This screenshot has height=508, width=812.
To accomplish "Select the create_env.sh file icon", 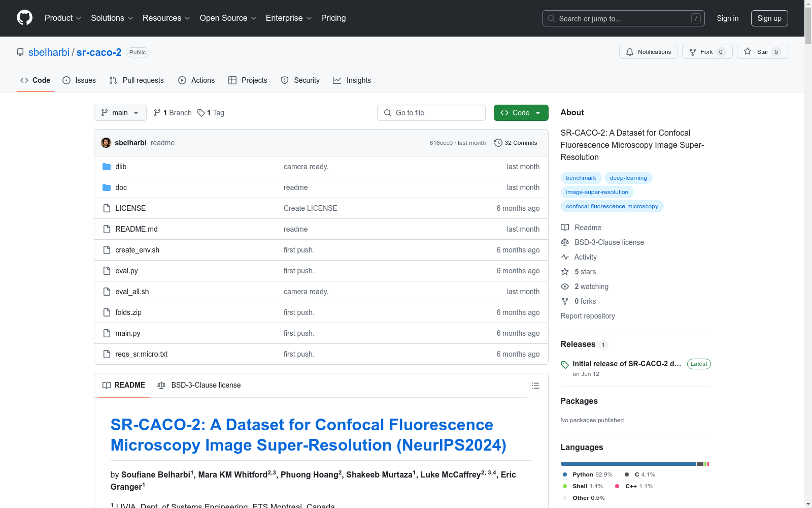I will [107, 250].
